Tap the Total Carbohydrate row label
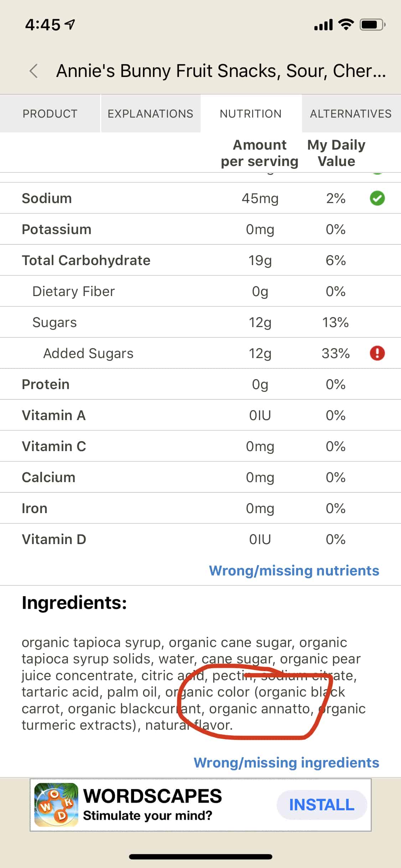Screen dimensions: 401x868 coord(86,260)
